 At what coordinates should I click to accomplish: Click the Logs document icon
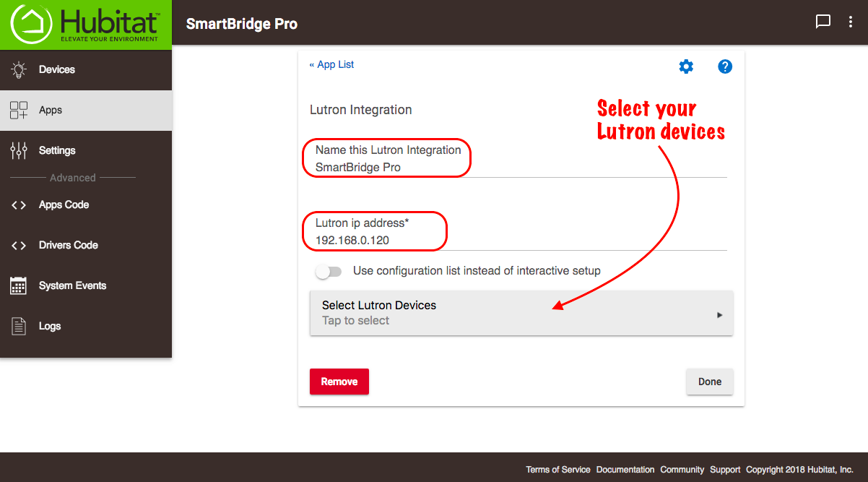coord(19,326)
